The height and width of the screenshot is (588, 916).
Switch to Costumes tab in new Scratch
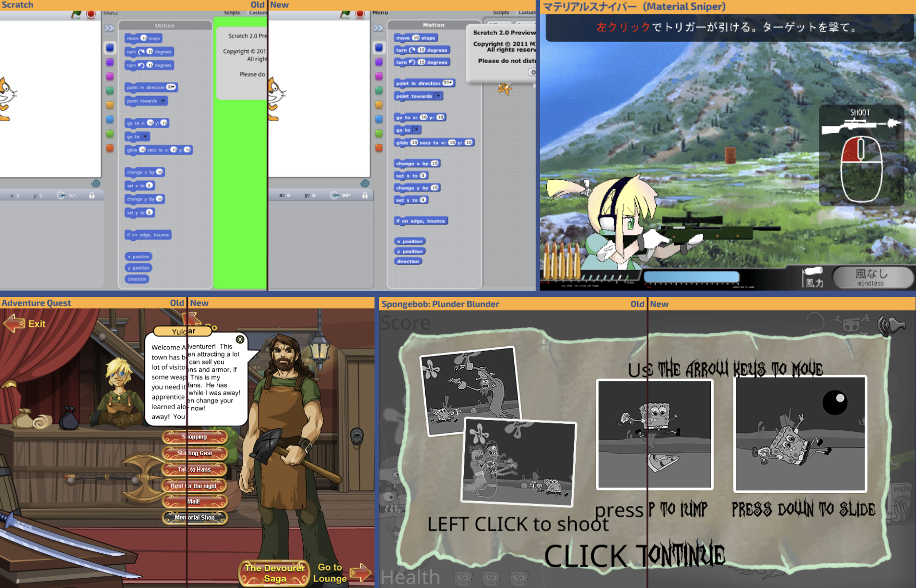click(x=526, y=13)
